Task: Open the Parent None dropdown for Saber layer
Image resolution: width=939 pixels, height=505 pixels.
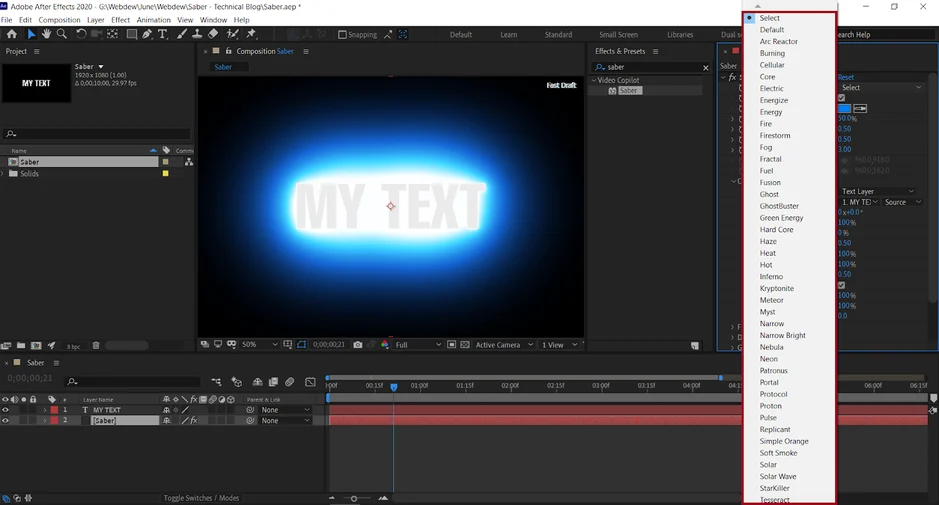Action: tap(286, 421)
